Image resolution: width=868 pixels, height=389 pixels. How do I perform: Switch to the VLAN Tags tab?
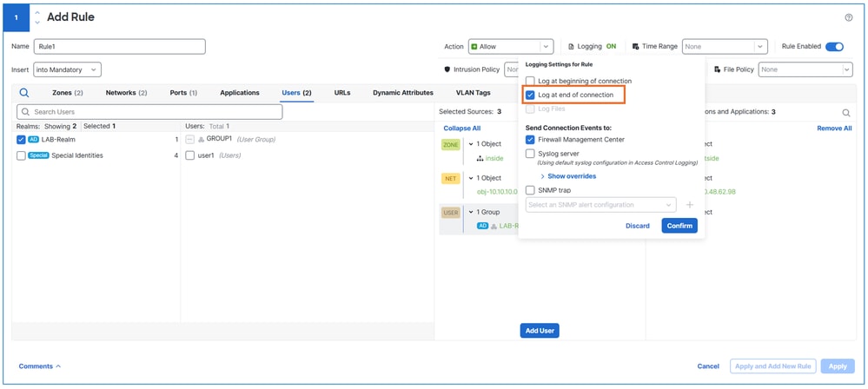473,93
